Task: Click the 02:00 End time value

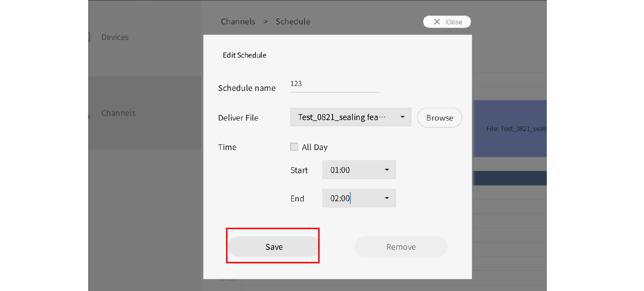Action: click(x=340, y=199)
